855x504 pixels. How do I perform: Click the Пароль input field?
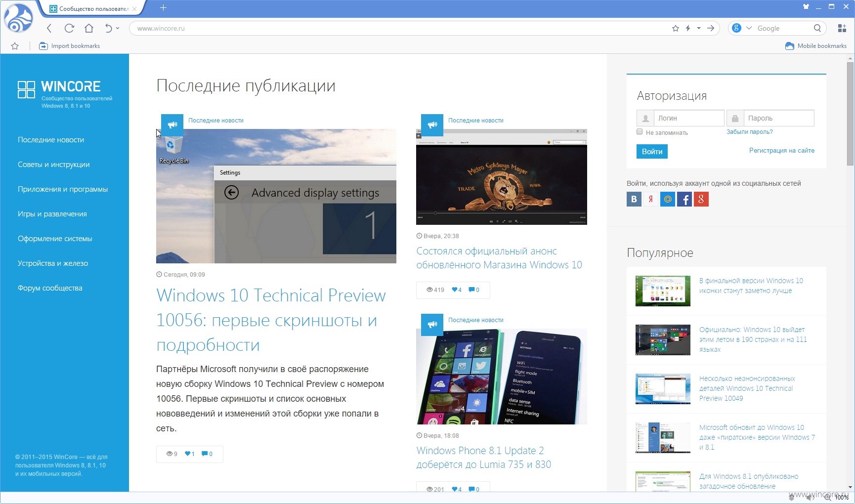(778, 118)
